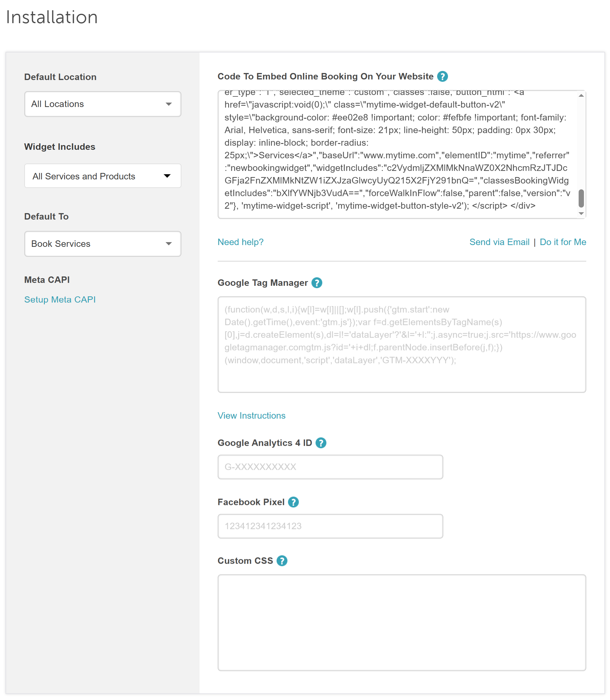
Task: Click embed code scrollbar up arrow
Action: click(x=581, y=96)
